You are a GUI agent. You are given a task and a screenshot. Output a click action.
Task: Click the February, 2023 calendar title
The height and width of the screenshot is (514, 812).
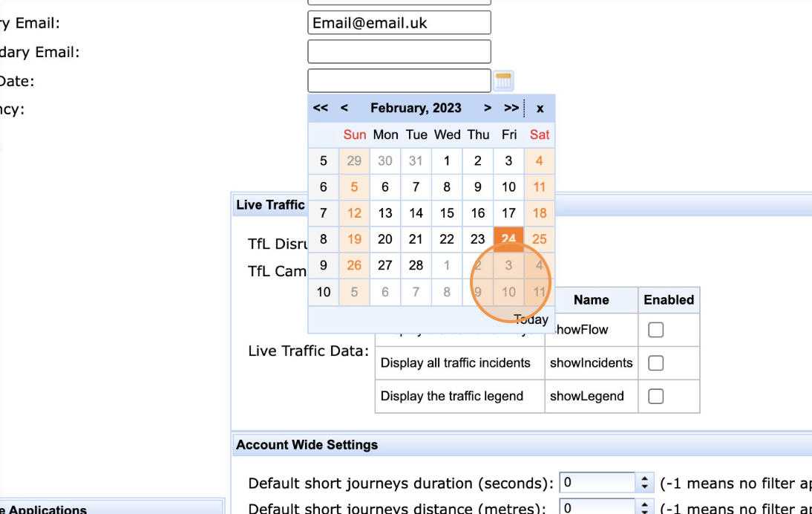416,108
